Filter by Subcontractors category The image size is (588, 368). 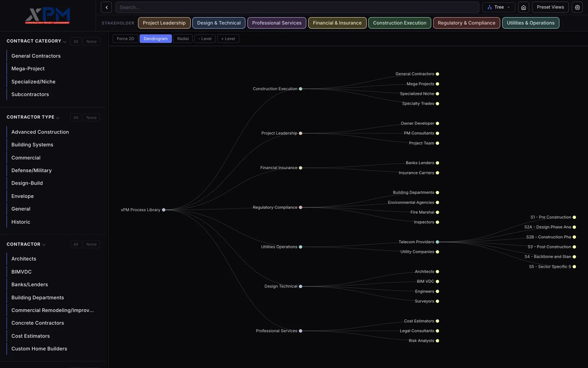click(30, 95)
